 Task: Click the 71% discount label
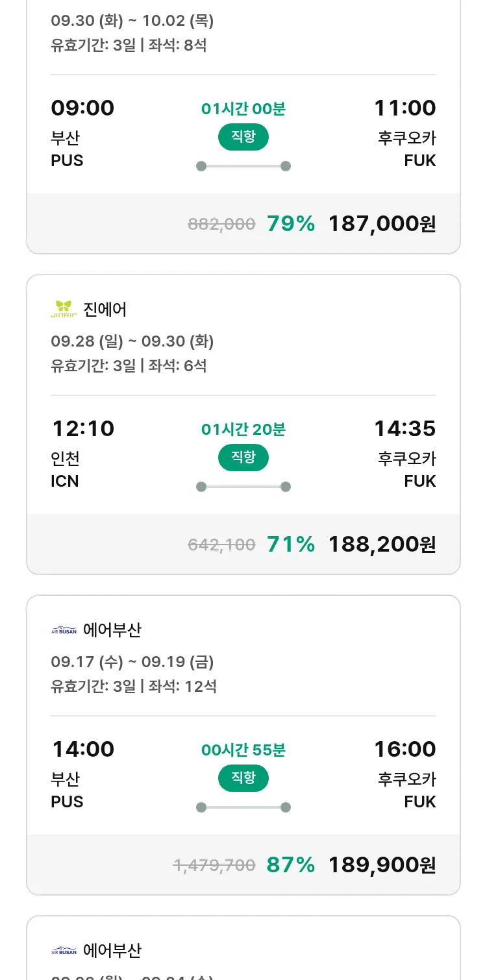click(x=290, y=545)
